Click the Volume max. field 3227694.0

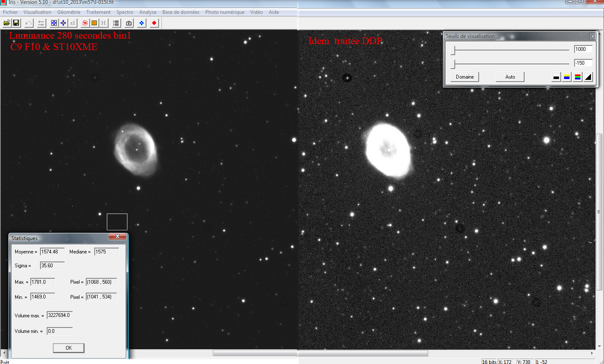(60, 315)
